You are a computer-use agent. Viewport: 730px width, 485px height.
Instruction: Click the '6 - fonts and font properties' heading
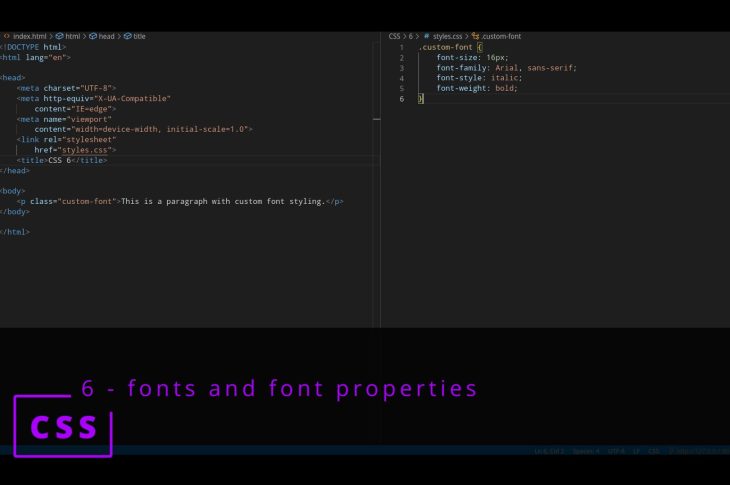click(x=279, y=388)
